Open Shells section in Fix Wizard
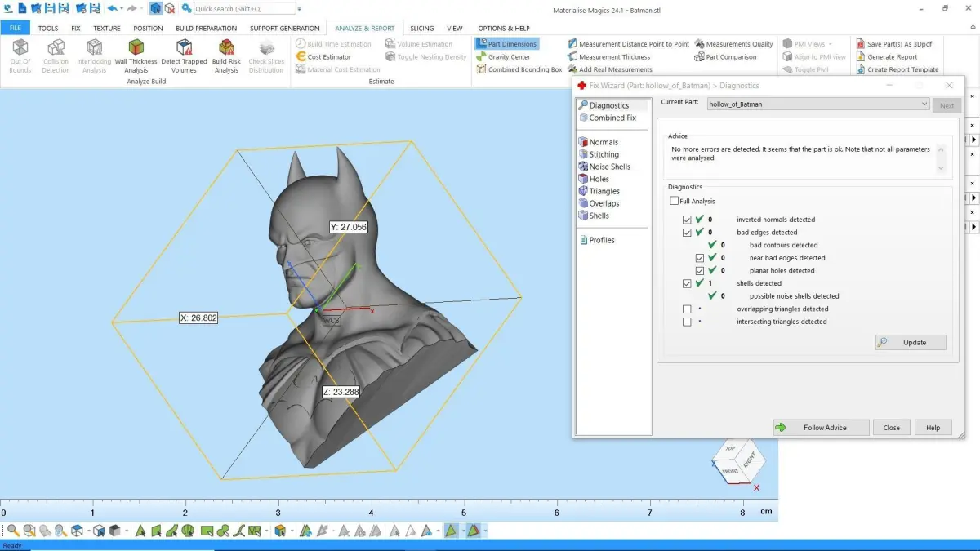 pyautogui.click(x=593, y=216)
